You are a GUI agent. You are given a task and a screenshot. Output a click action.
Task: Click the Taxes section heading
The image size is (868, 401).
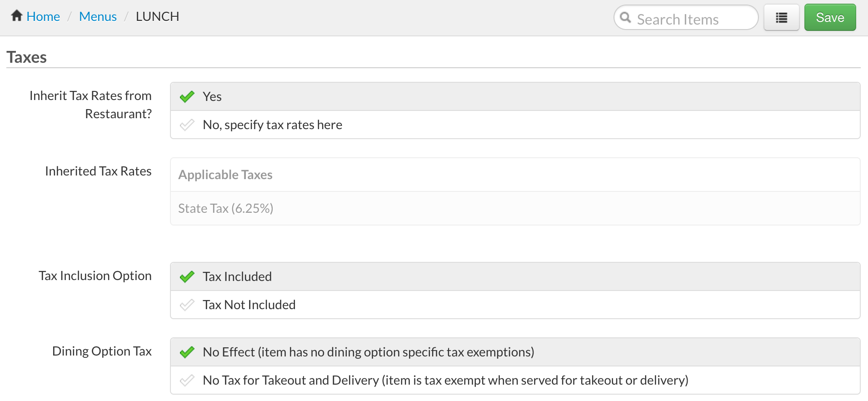[x=27, y=57]
